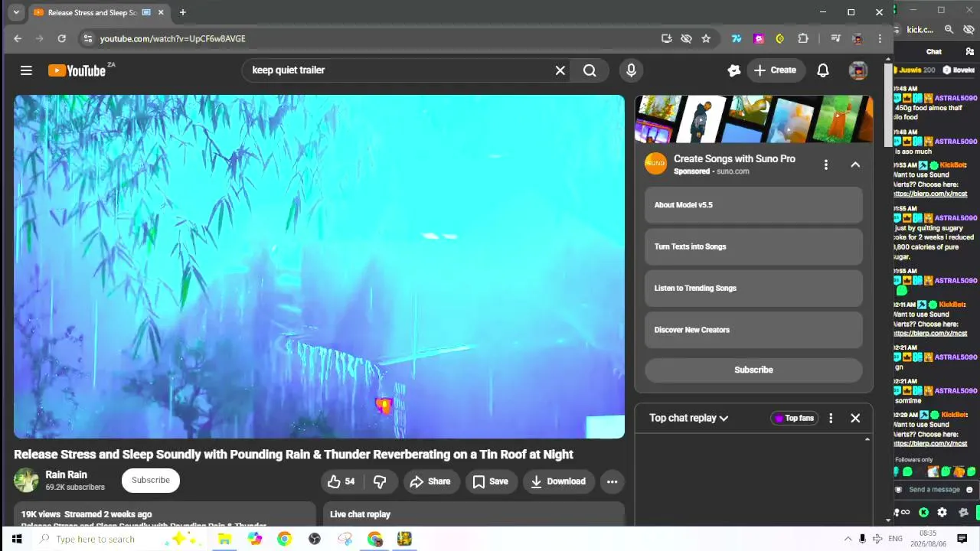Click the rain video player
980x551 pixels.
(319, 266)
